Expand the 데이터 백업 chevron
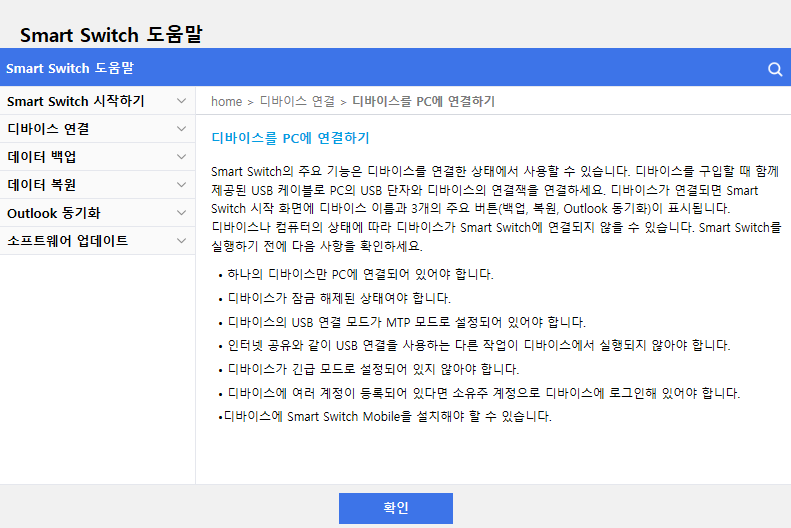 pos(182,157)
